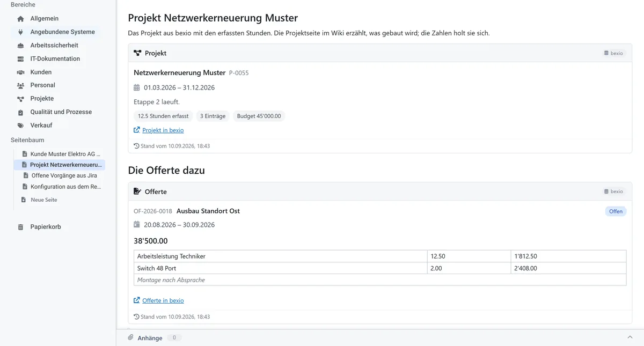Click the text Etappe 2 laeuft.
644x346 pixels.
coord(157,102)
